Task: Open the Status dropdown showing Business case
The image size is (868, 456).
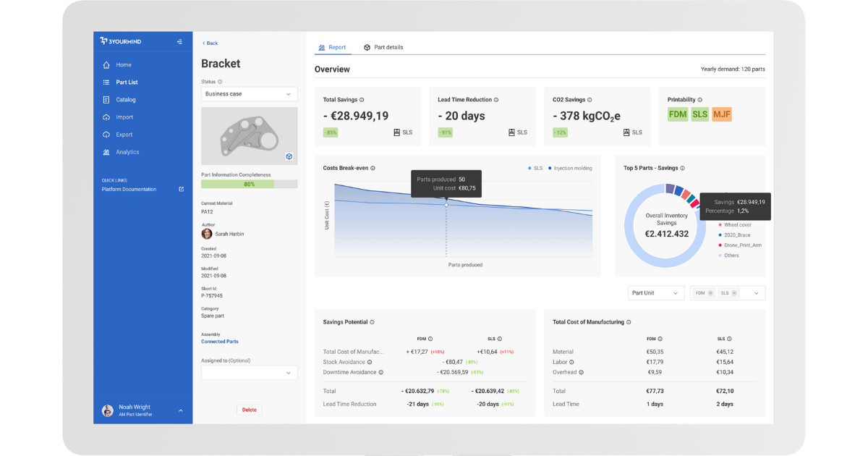Action: click(x=249, y=94)
